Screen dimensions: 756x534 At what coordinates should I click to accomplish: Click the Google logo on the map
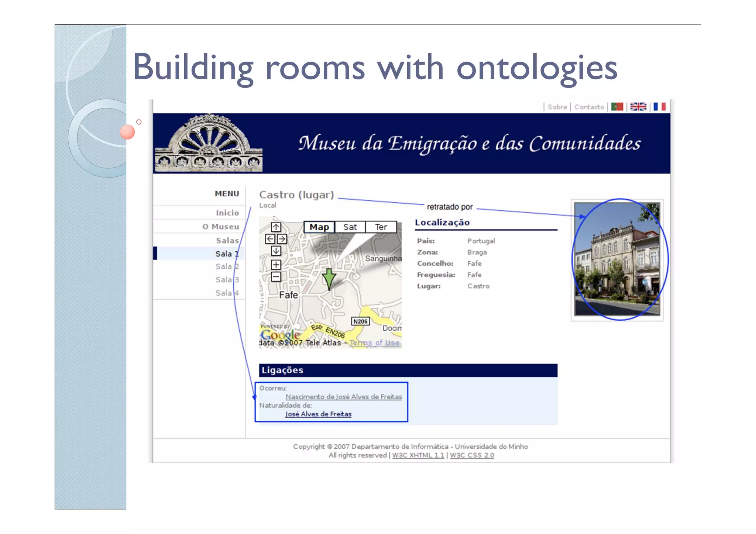(x=281, y=335)
